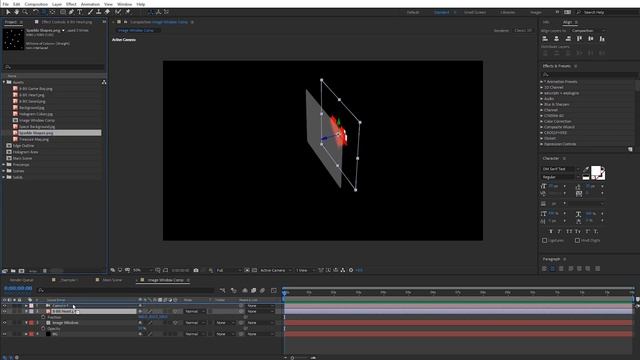
Task: Hide the Camera 1 layer eye
Action: pyautogui.click(x=4, y=306)
